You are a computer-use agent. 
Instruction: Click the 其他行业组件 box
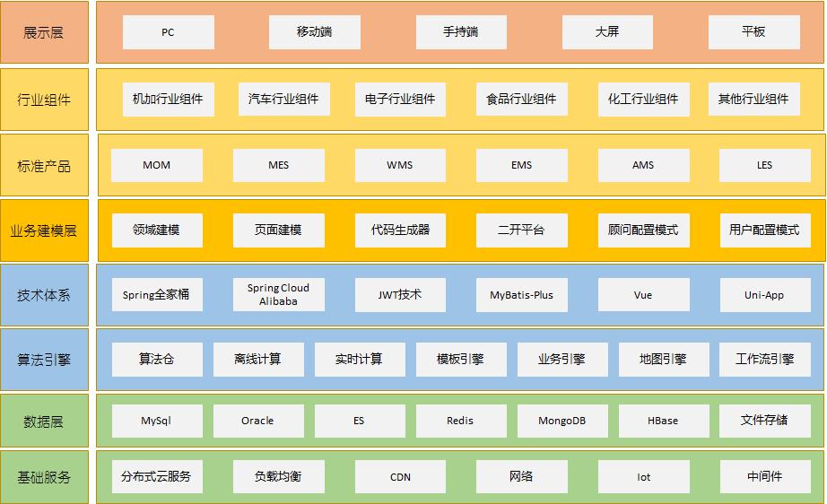(x=753, y=100)
